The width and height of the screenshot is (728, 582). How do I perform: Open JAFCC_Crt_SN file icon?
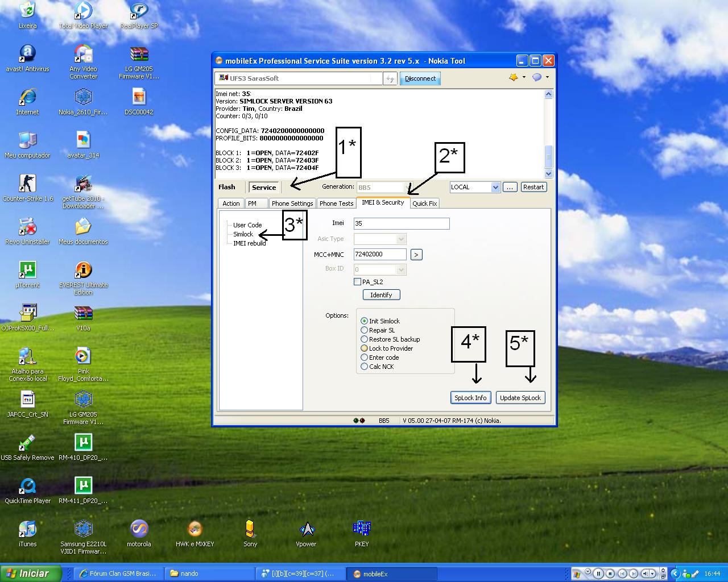tap(27, 404)
